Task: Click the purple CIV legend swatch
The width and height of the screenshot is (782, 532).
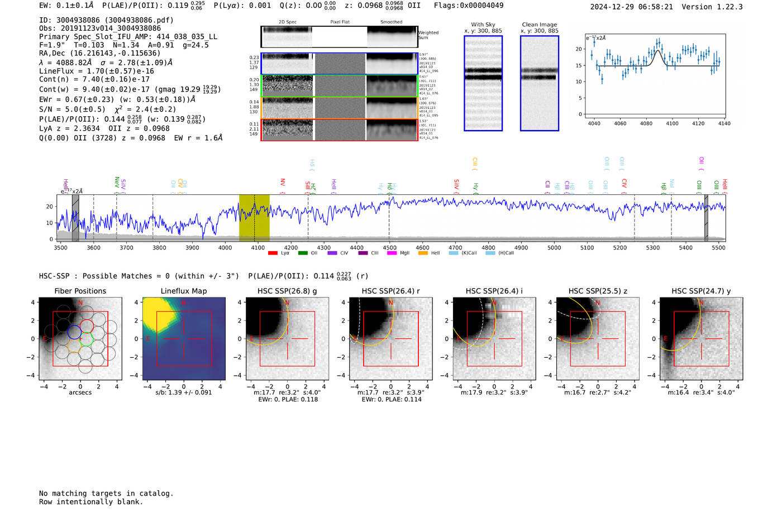Action: 332,253
